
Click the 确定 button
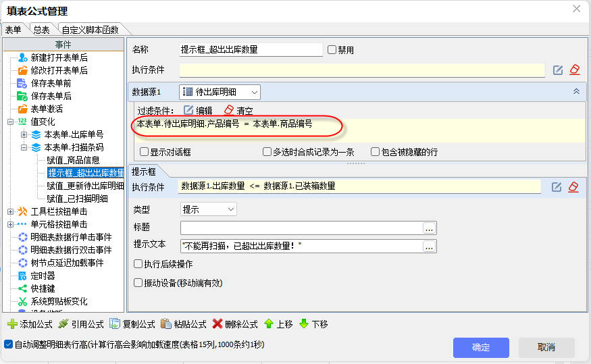[x=481, y=347]
